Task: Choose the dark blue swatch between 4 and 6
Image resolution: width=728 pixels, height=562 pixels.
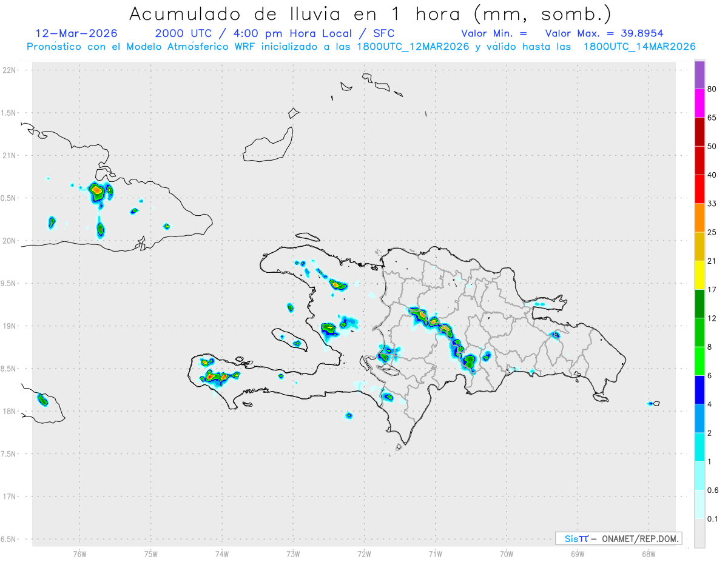Action: click(699, 389)
